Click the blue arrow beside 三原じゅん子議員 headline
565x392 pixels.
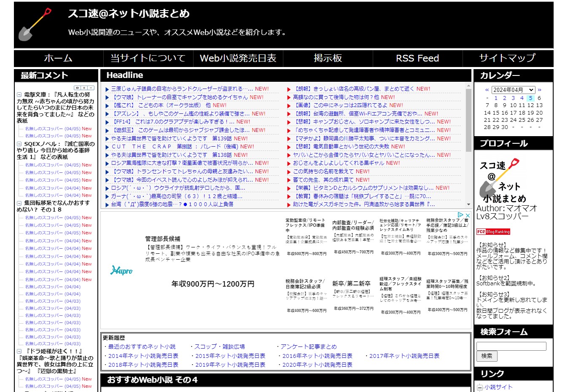107,89
